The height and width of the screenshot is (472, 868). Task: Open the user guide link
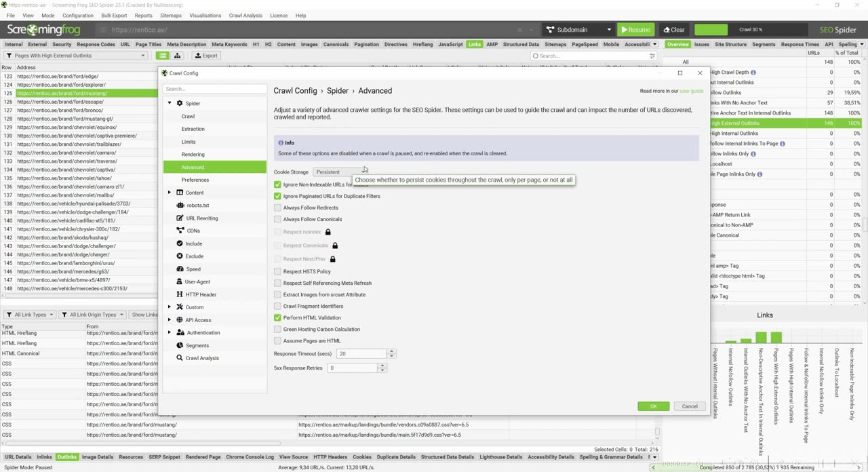tap(692, 91)
